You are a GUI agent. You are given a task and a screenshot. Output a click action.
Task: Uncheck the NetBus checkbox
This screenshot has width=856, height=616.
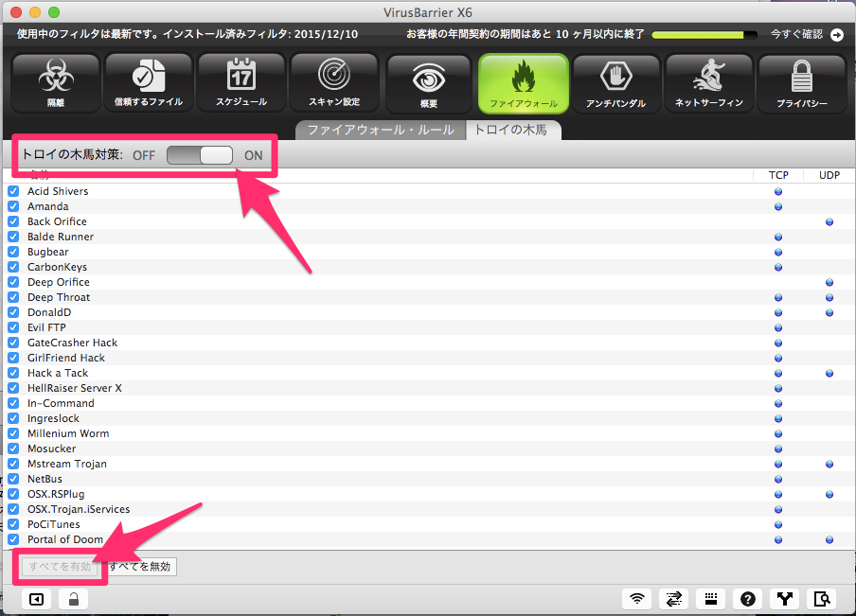[x=13, y=479]
